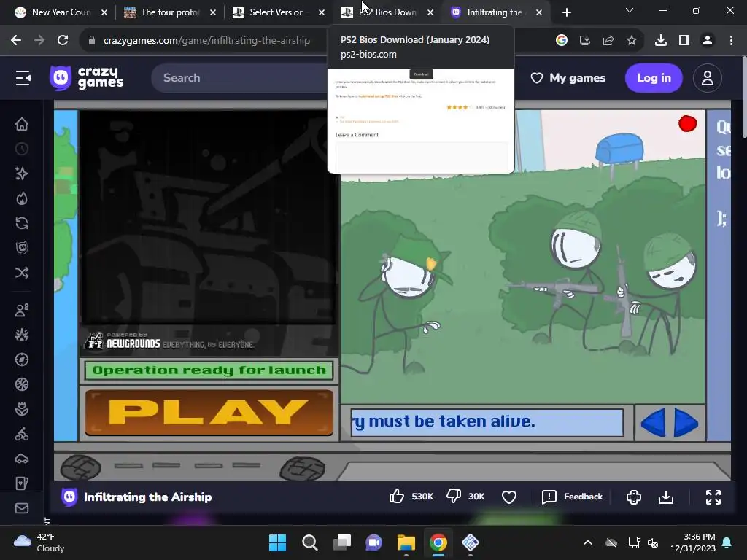Like the game with thumbs up
The height and width of the screenshot is (560, 747).
(x=396, y=496)
